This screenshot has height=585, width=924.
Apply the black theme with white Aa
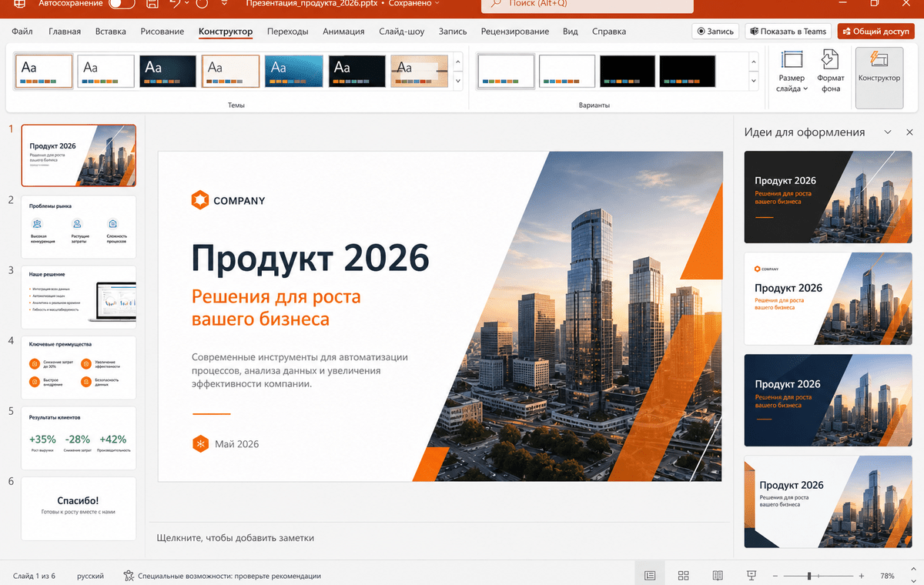(357, 71)
